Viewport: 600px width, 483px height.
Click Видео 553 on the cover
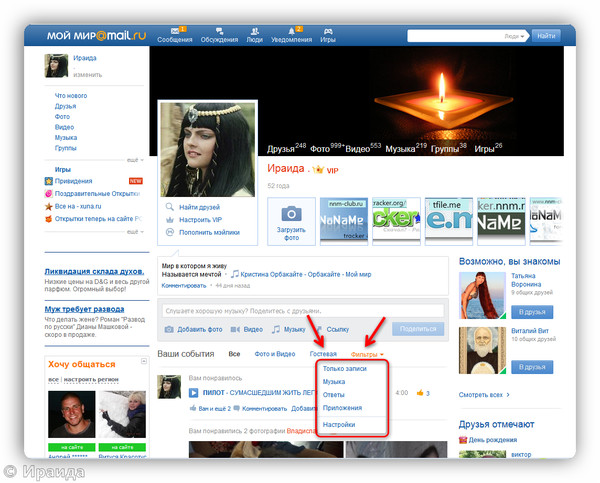[363, 148]
